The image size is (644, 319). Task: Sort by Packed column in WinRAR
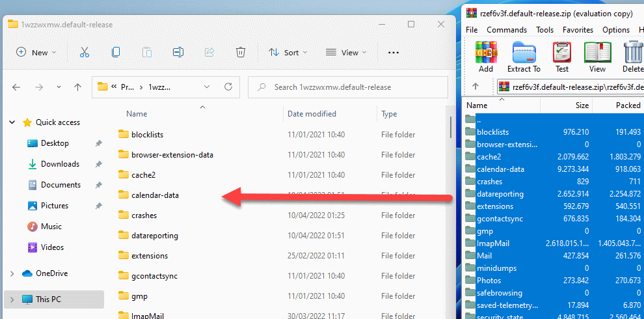pos(628,105)
